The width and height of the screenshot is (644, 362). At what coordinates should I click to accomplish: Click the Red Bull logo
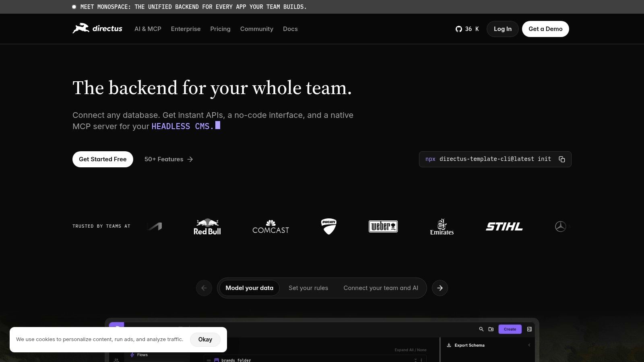207,227
